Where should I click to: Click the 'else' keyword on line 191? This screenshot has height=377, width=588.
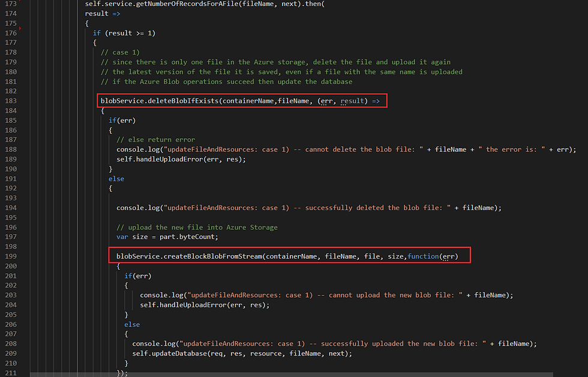[116, 179]
